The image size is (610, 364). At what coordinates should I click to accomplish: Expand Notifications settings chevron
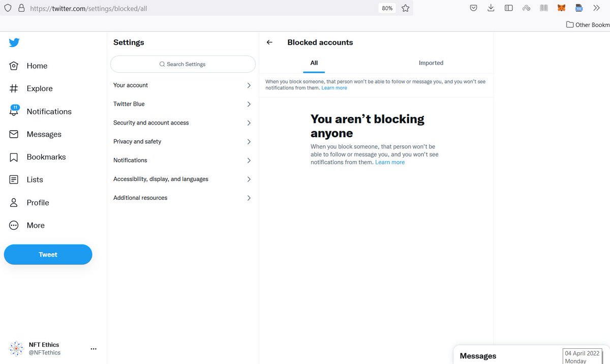point(249,161)
